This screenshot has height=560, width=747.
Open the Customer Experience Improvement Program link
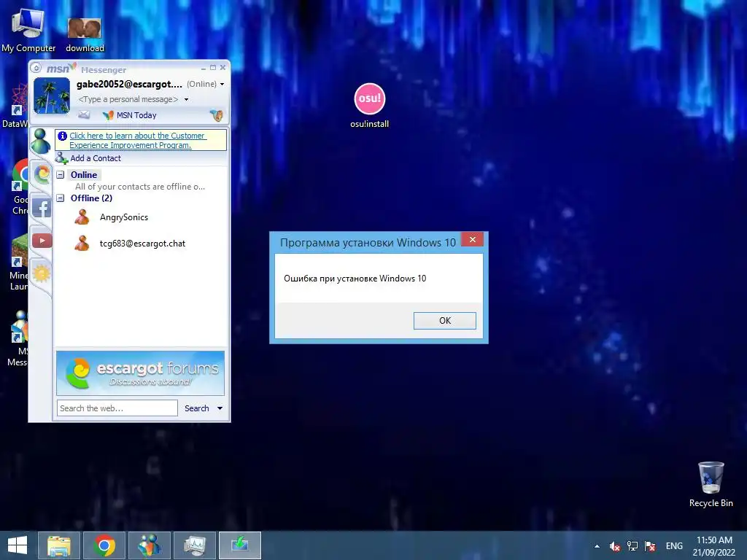point(138,141)
